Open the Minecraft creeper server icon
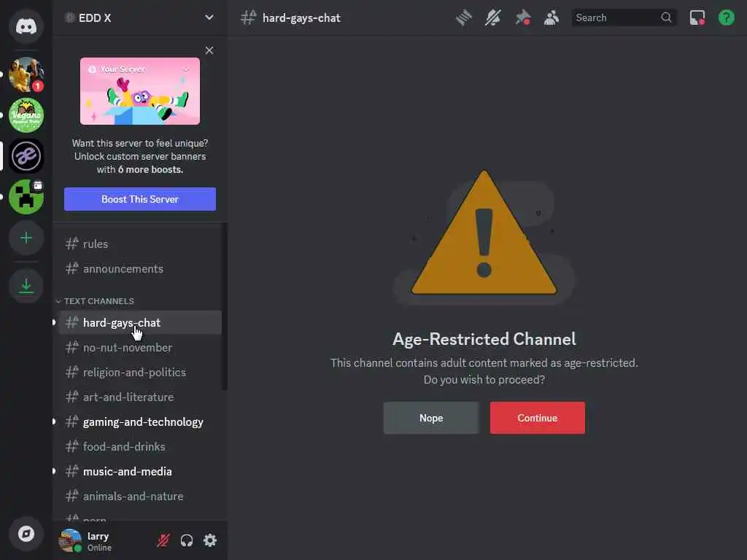The height and width of the screenshot is (560, 747). pyautogui.click(x=26, y=197)
